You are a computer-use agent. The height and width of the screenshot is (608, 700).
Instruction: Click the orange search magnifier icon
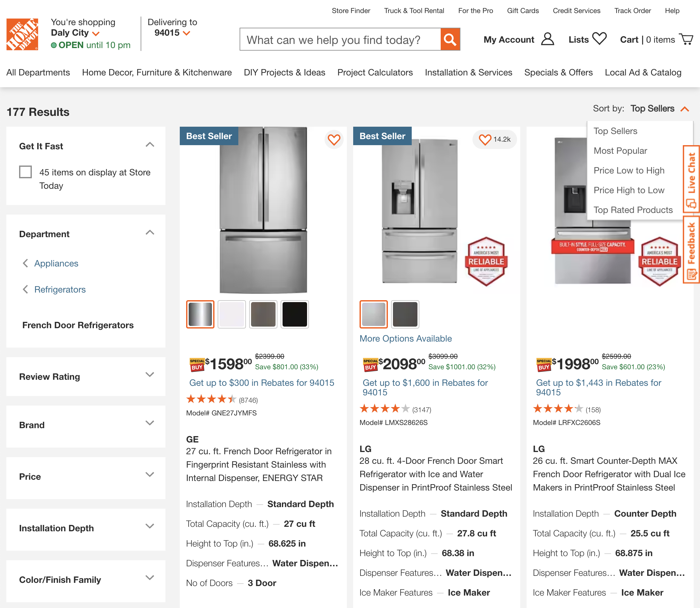pos(450,39)
